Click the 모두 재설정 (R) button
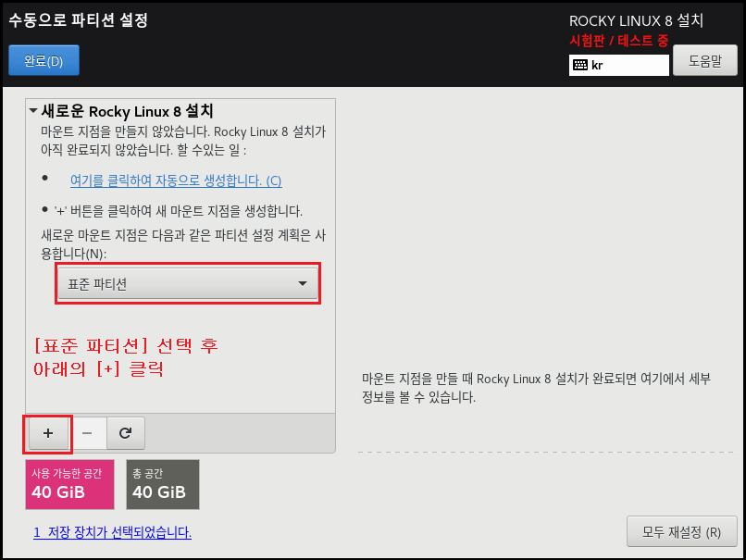The height and width of the screenshot is (560, 746). coord(682,531)
